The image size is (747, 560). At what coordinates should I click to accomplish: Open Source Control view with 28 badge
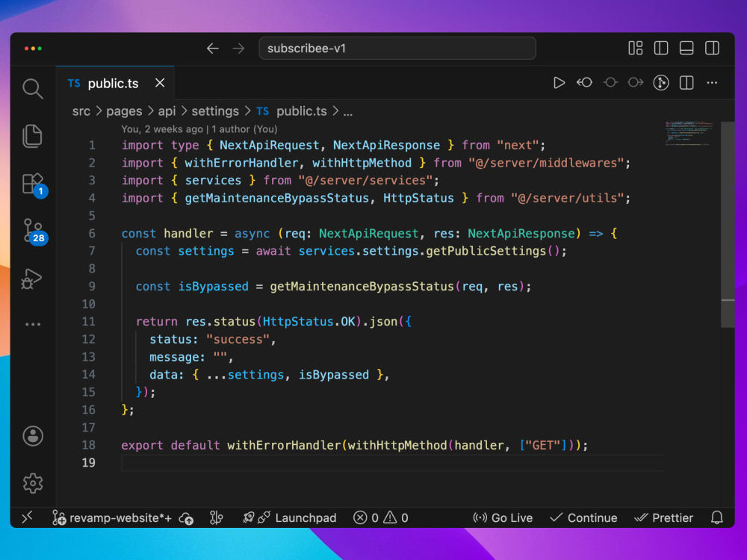pos(34,232)
